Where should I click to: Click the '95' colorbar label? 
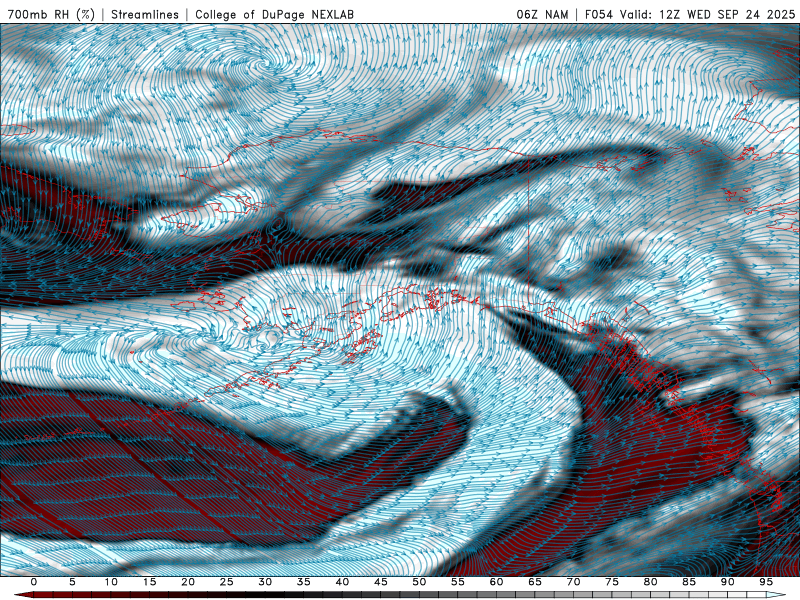[766, 582]
